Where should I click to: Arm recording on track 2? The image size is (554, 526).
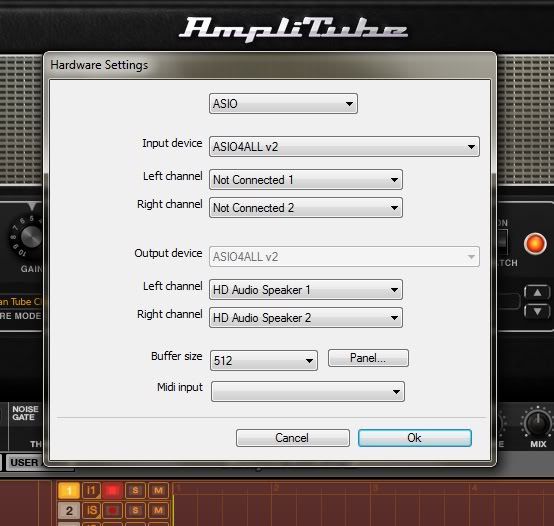[112, 511]
